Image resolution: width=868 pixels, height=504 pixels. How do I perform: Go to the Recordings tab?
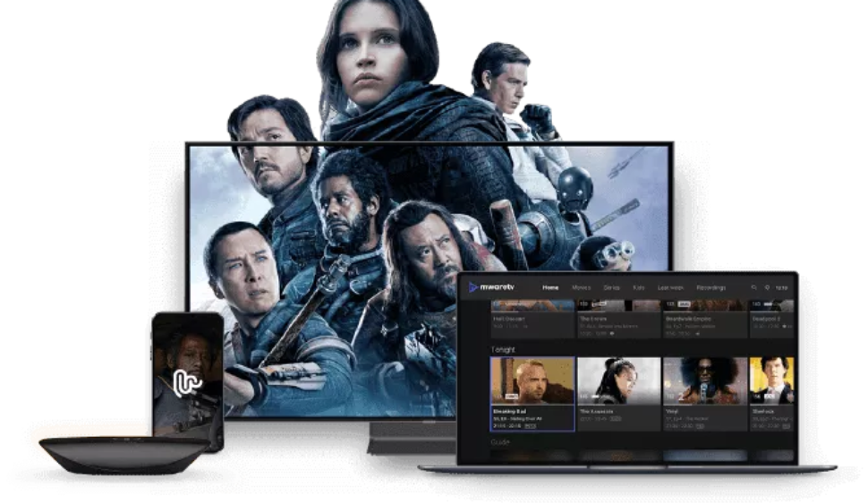711,287
